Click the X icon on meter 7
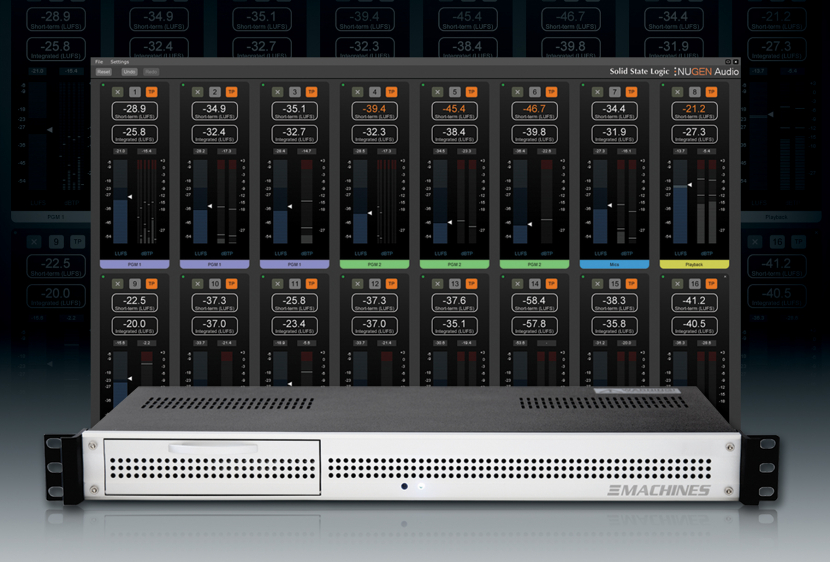Image resolution: width=830 pixels, height=562 pixels. tap(597, 92)
